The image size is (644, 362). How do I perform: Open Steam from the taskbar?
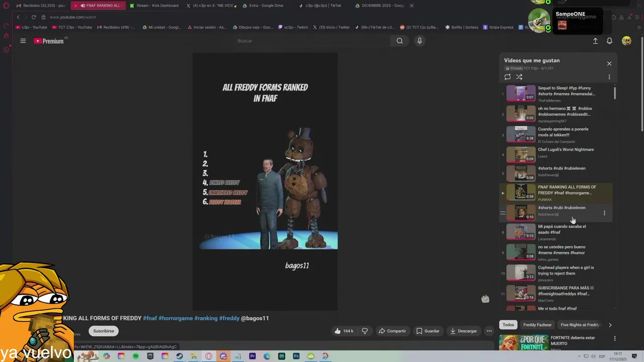coord(180,356)
